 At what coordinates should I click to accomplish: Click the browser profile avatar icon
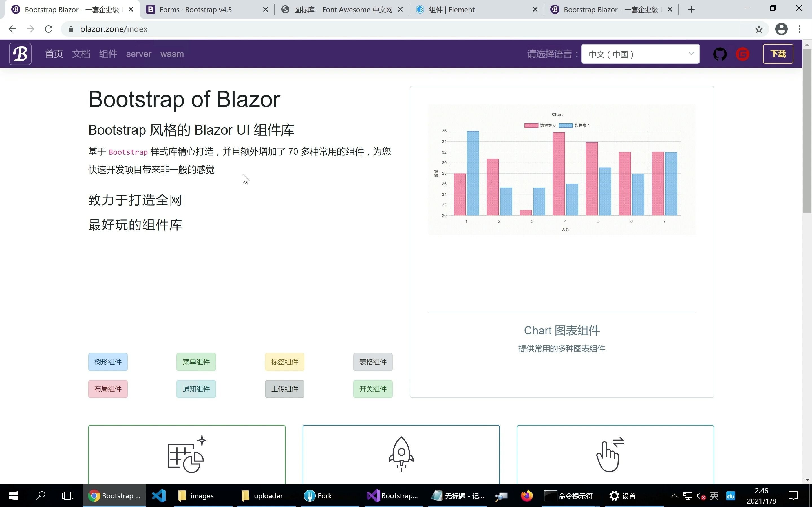coord(781,29)
